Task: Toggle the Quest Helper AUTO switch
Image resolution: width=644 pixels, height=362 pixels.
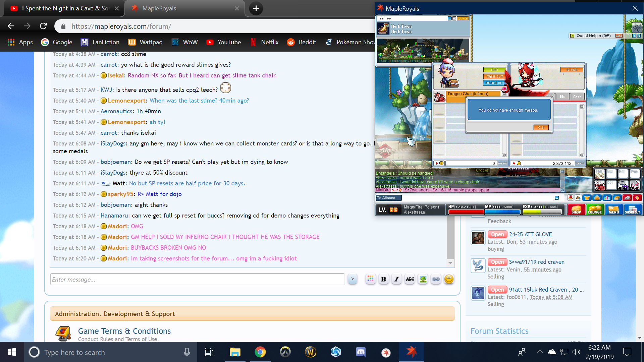Action: [619, 36]
